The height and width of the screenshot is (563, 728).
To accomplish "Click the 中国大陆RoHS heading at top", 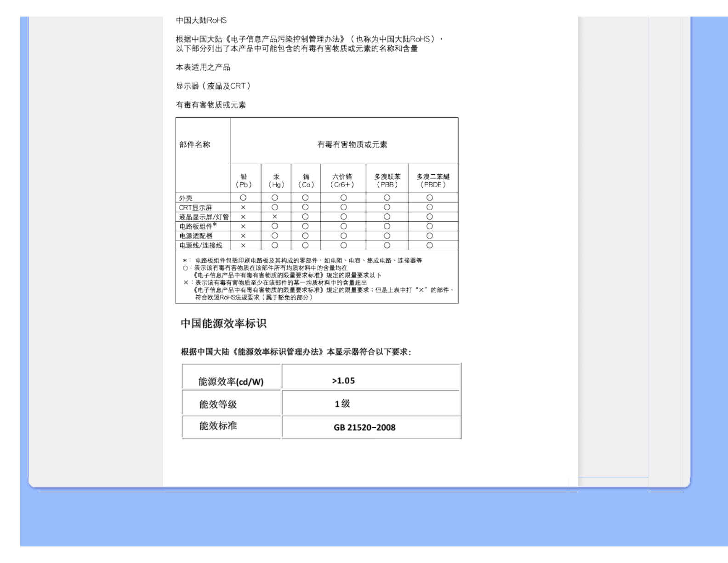I will 201,21.
